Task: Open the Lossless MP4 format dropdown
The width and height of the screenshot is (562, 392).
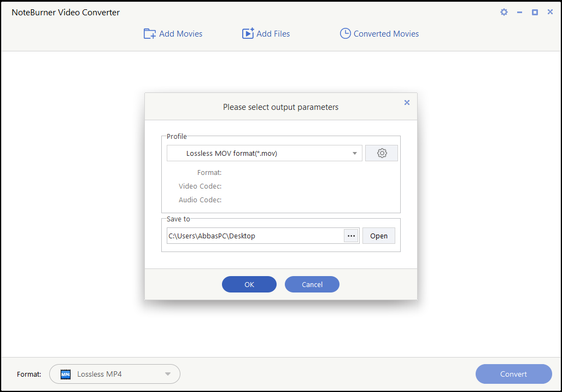Action: click(x=115, y=374)
